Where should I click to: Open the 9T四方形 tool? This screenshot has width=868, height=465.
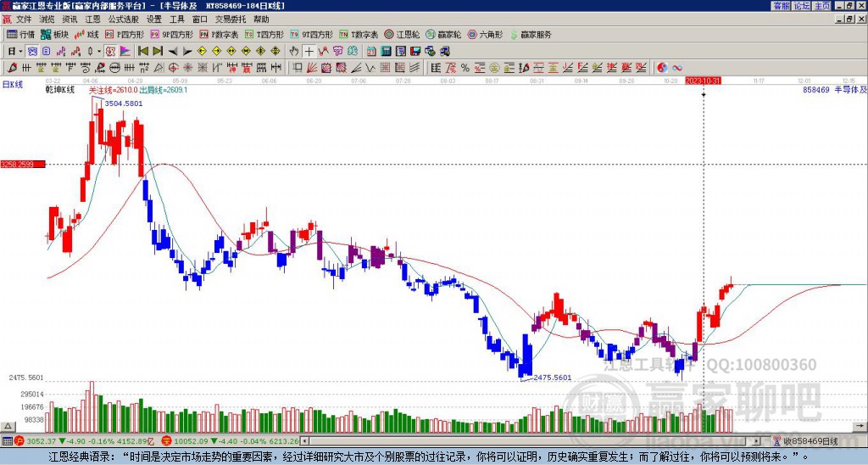pos(312,34)
